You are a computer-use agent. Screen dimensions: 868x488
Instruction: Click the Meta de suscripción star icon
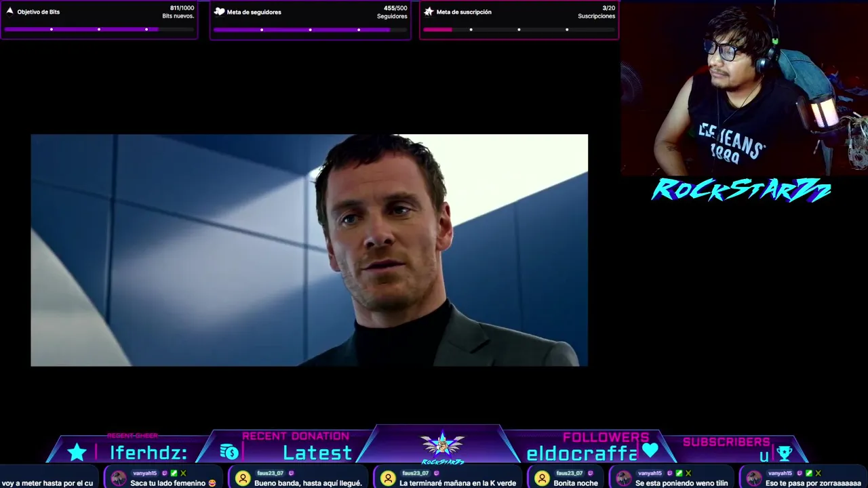(429, 12)
